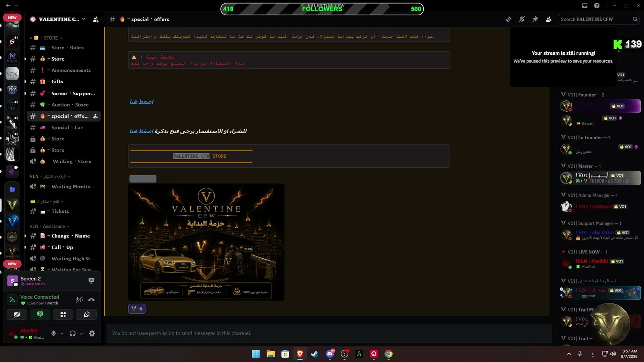This screenshot has height=362, width=644.
Task: Join the Waiting High Staff voice channel
Action: click(63, 259)
